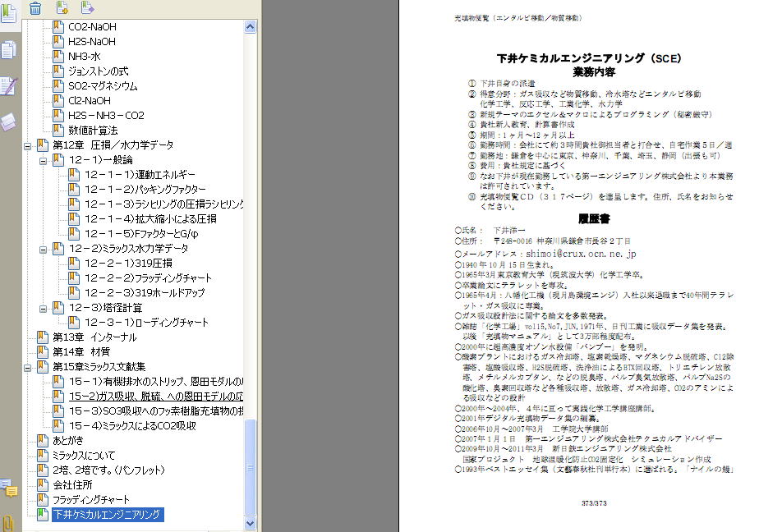Open the 第15章ミラックス文献集 bookmark
782x532 pixels.
pyautogui.click(x=99, y=367)
